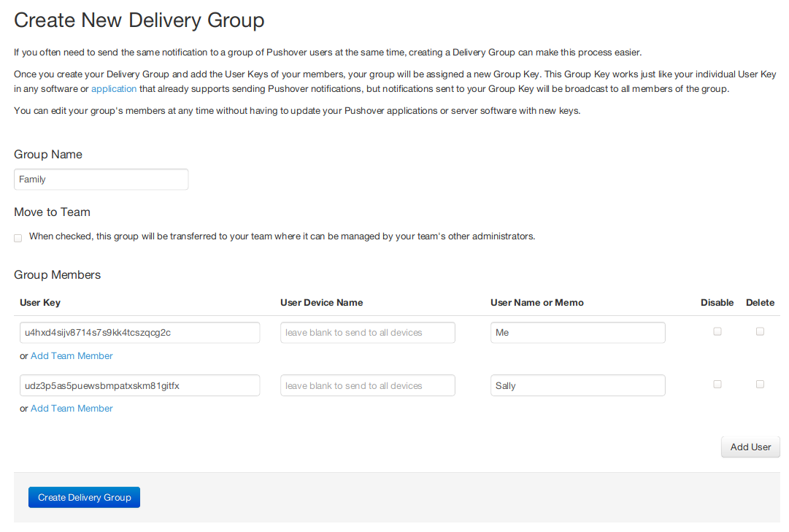
Task: Focus the User Device Name field in Me's row
Action: pyautogui.click(x=367, y=333)
